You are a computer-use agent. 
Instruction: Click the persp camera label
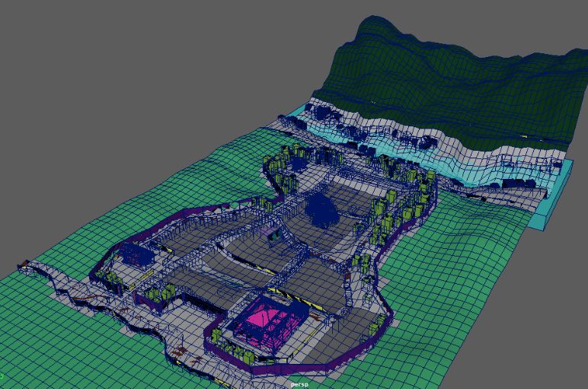(x=299, y=385)
